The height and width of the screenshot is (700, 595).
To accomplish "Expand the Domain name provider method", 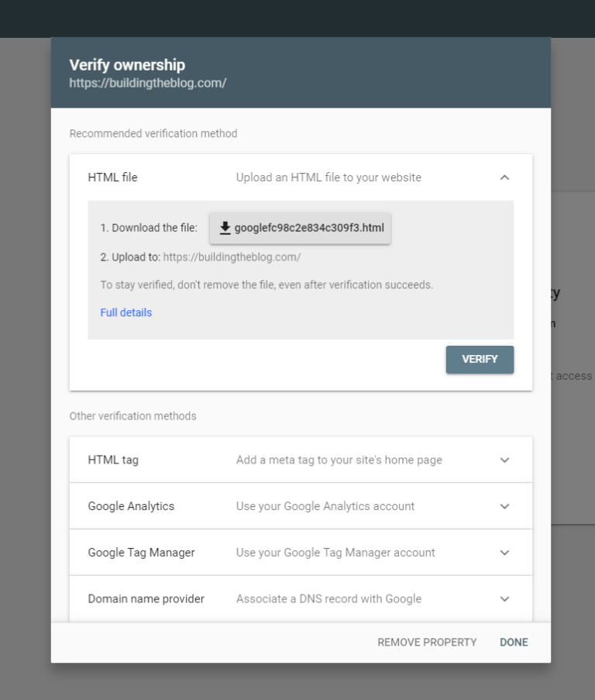I will 504,598.
